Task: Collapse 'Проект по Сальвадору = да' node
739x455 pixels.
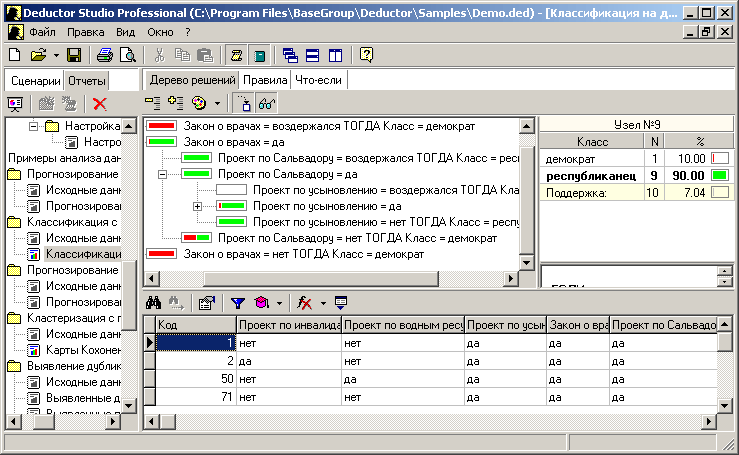Action: tap(163, 174)
